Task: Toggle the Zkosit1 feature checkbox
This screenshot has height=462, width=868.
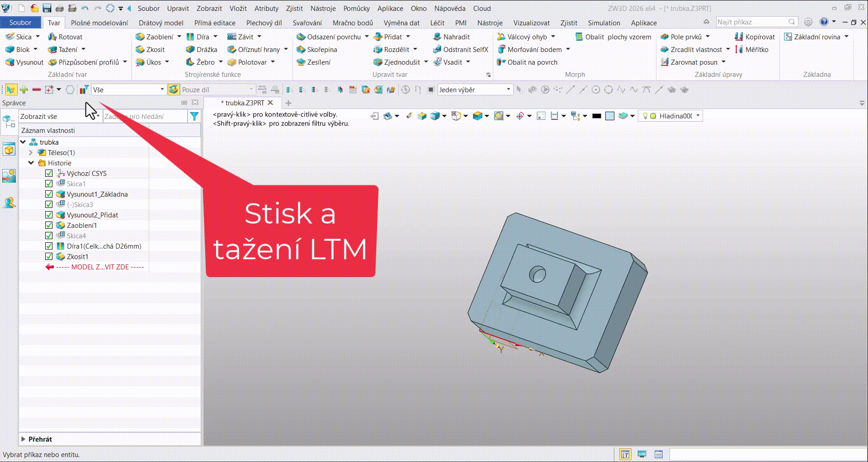Action: point(49,256)
